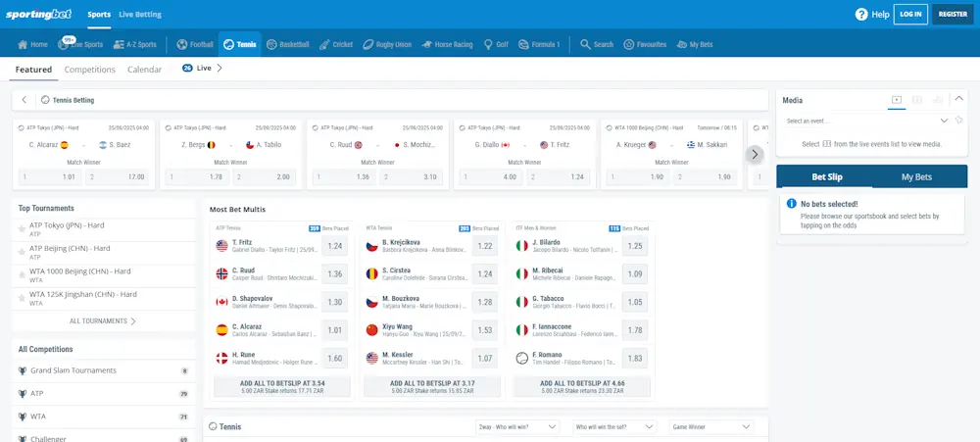Switch to the Competitions tab
This screenshot has height=442, width=980.
pos(90,70)
